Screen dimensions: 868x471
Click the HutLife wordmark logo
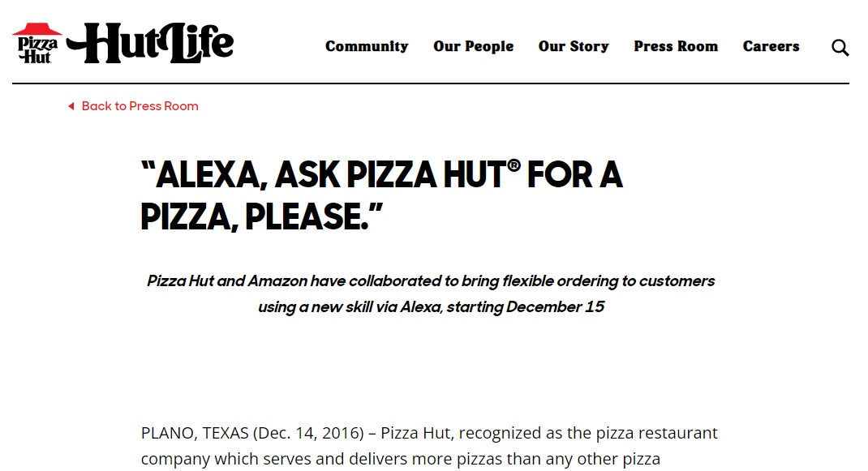150,43
